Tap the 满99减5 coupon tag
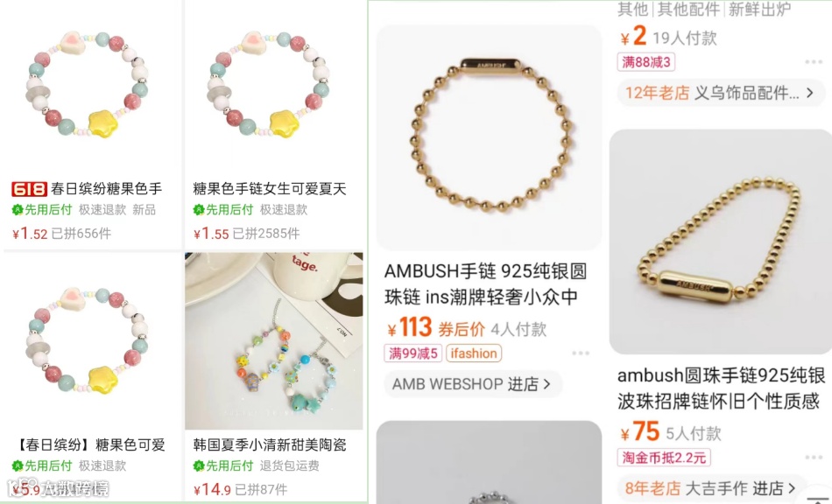This screenshot has height=504, width=832. coord(412,353)
